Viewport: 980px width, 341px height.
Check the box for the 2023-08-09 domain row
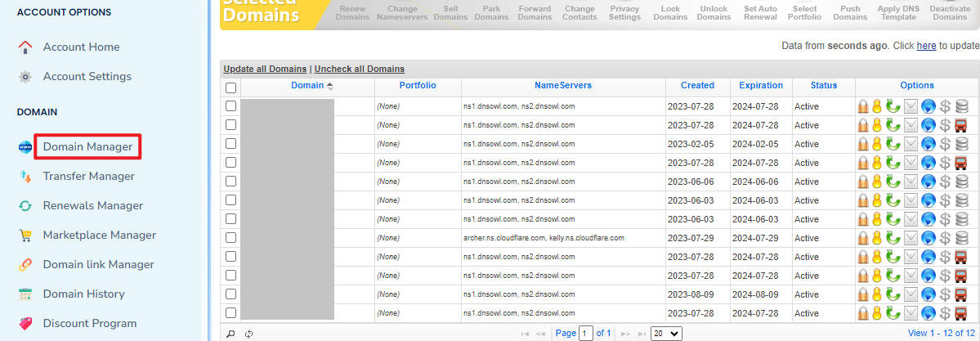[x=230, y=294]
